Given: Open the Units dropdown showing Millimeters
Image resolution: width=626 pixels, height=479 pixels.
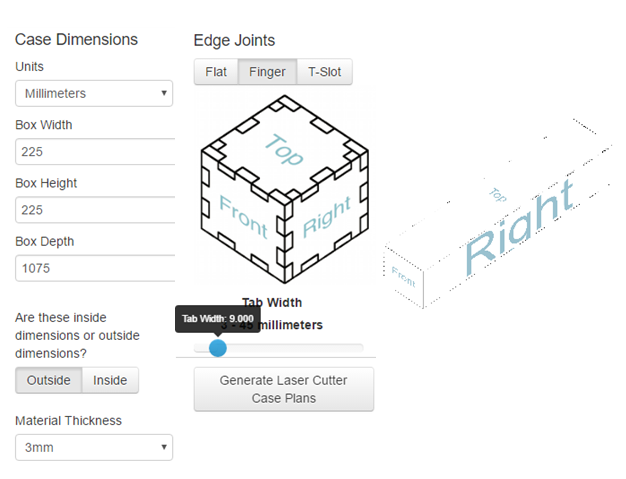Looking at the screenshot, I should coord(94,93).
